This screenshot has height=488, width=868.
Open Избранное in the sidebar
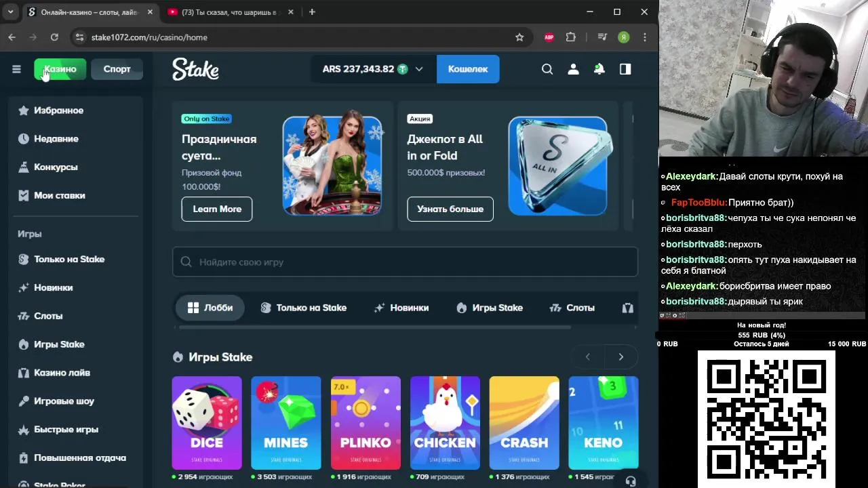click(76, 110)
